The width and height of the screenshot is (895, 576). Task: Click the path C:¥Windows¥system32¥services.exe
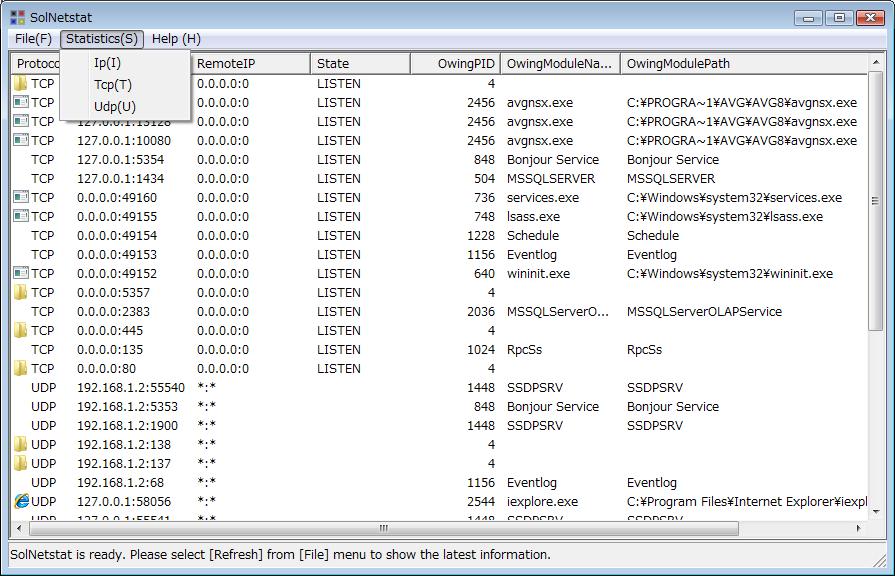pyautogui.click(x=734, y=198)
